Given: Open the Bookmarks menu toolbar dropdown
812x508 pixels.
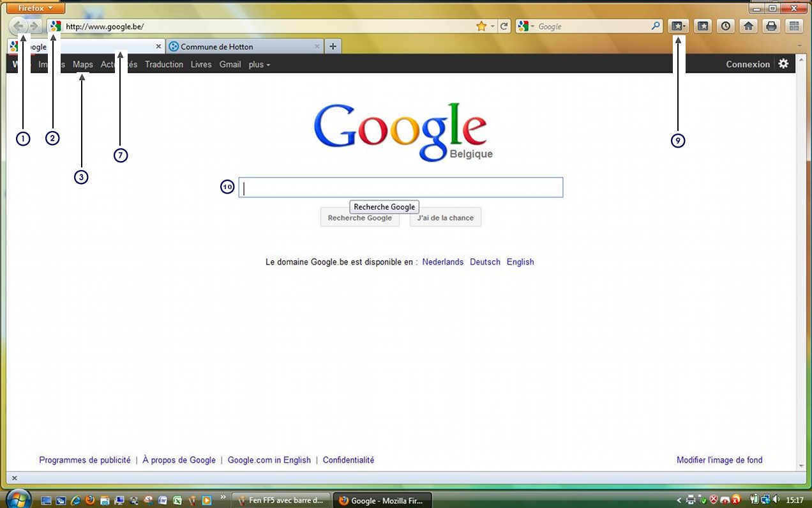Looking at the screenshot, I should [678, 26].
